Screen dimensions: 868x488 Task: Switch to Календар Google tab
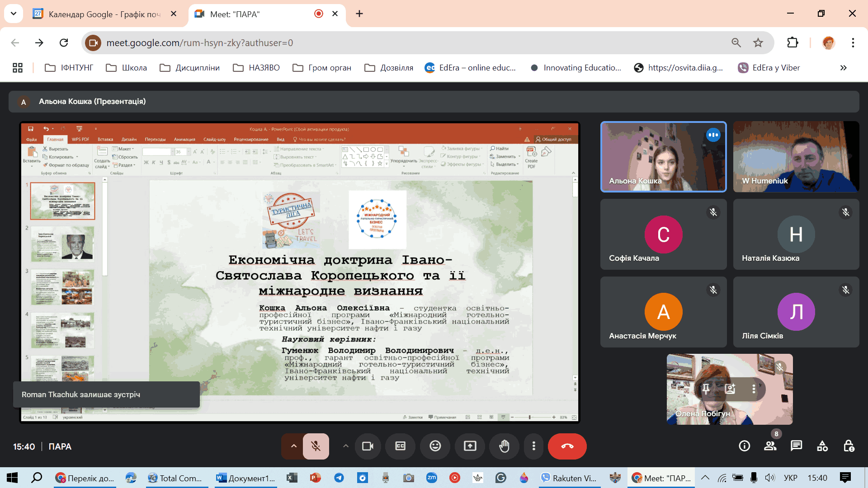tap(104, 14)
